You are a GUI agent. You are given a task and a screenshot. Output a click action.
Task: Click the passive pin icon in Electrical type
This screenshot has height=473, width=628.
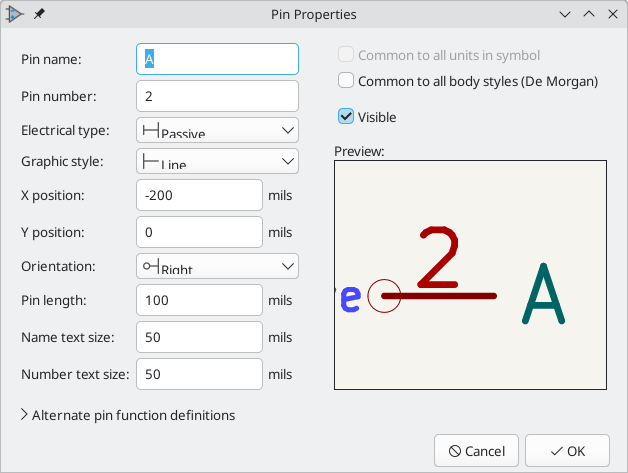[x=151, y=130]
